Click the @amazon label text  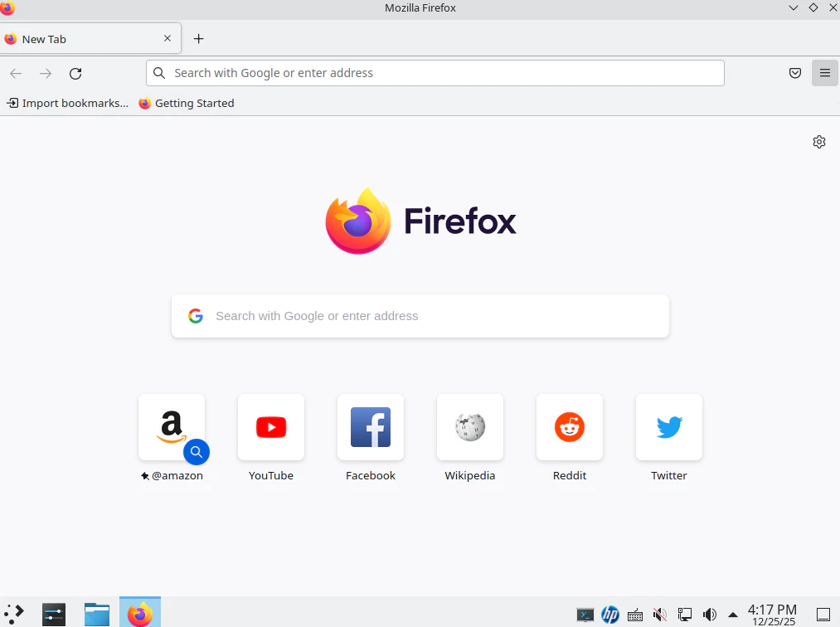click(x=177, y=475)
